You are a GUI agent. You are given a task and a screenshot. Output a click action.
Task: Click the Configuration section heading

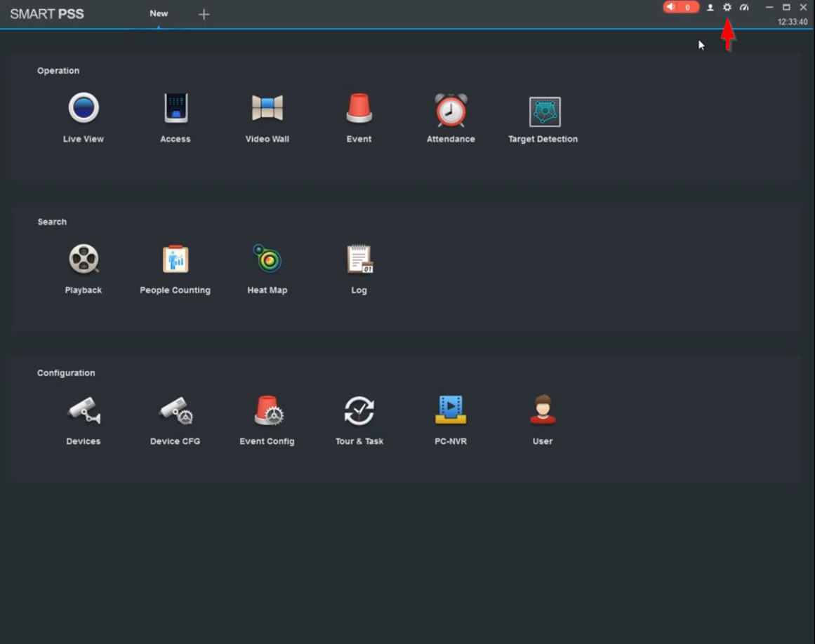tap(66, 373)
